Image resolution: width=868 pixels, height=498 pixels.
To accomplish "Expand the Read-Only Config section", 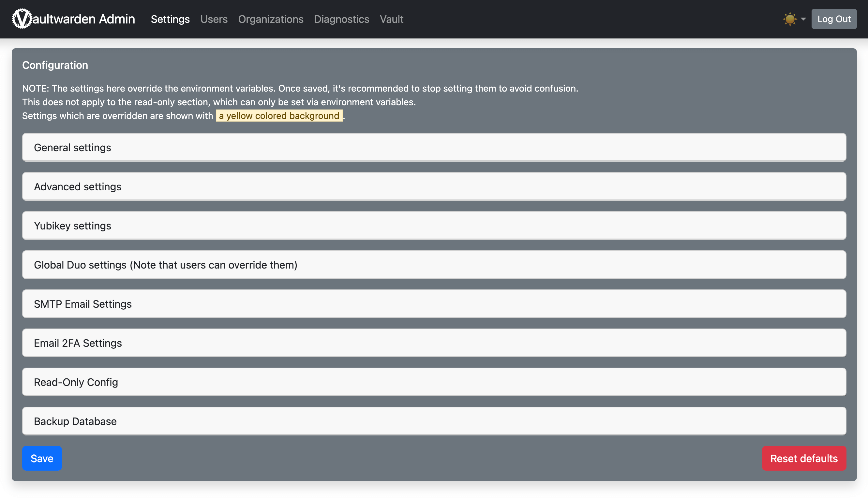I will pos(434,382).
